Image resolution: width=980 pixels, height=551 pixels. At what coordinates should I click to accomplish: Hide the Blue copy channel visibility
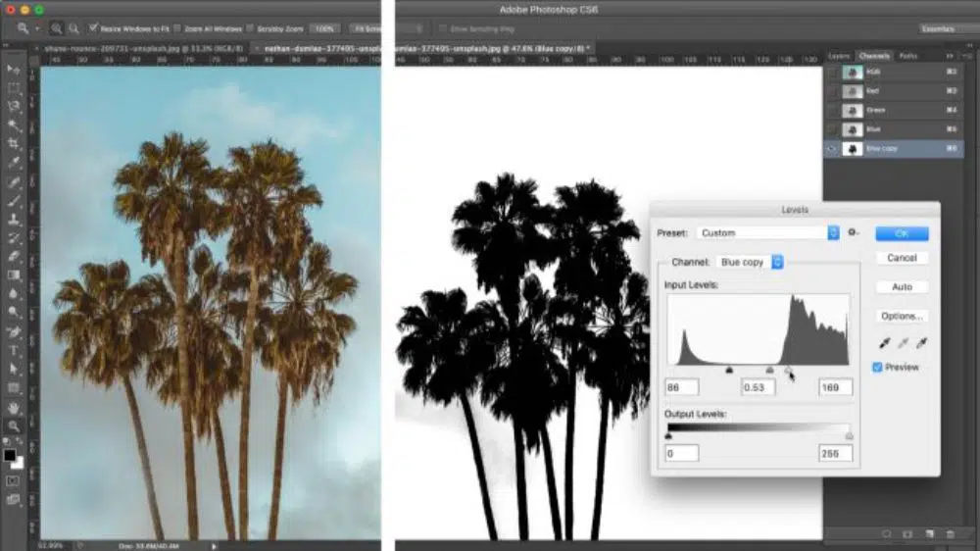(x=832, y=148)
